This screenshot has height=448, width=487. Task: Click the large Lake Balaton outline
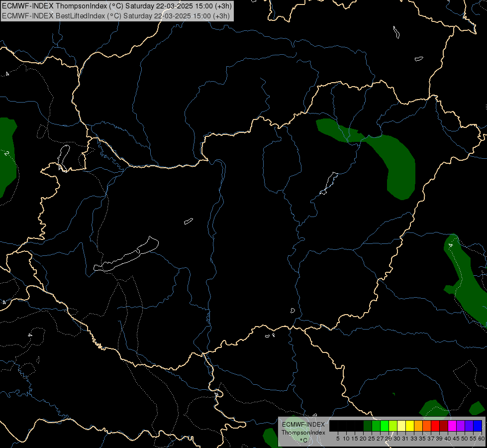(126, 255)
